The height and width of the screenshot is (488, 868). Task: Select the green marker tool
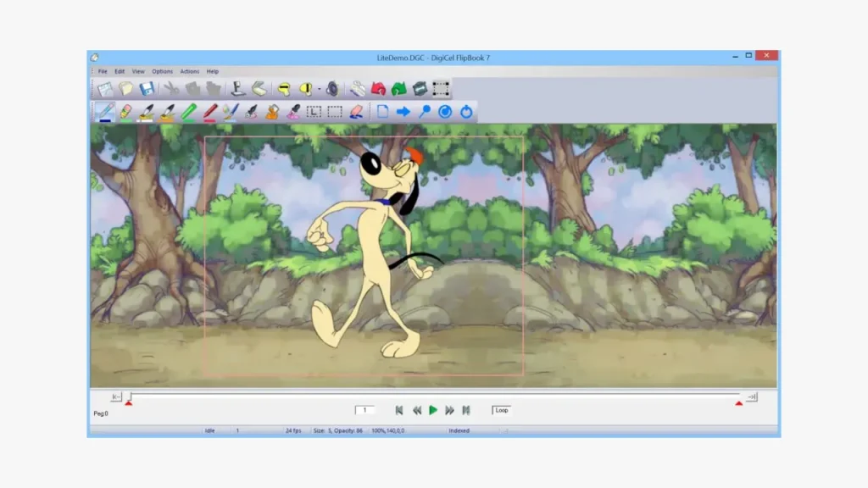(189, 112)
